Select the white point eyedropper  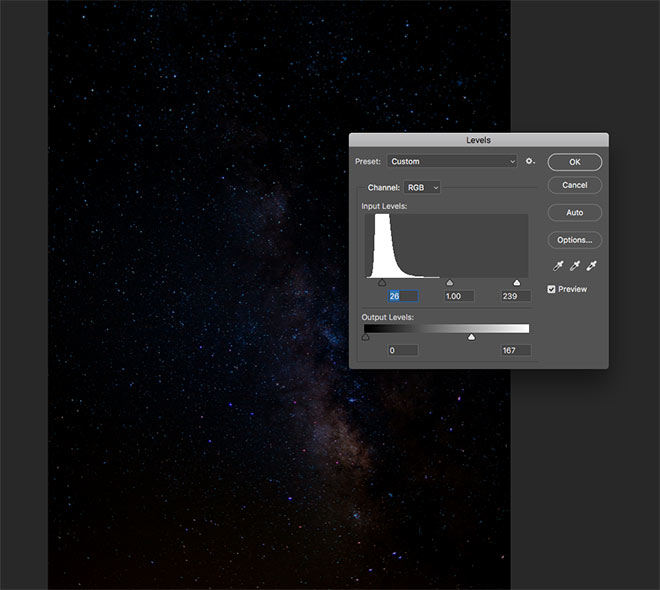coord(591,266)
